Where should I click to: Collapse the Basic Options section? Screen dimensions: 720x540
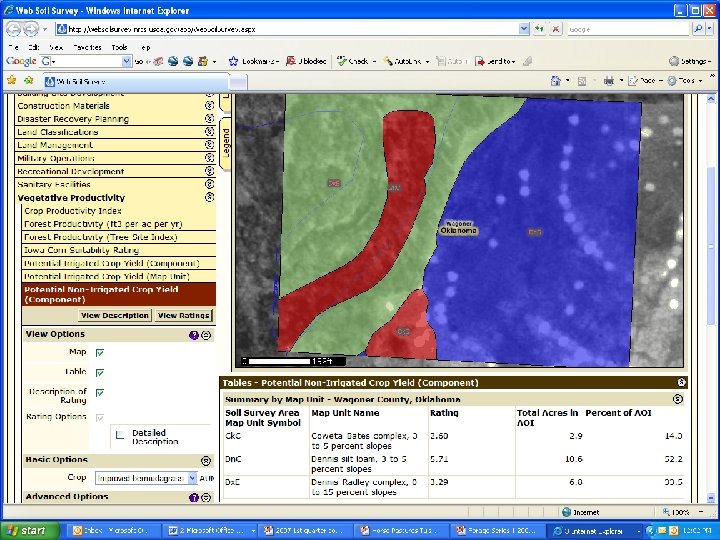(206, 461)
